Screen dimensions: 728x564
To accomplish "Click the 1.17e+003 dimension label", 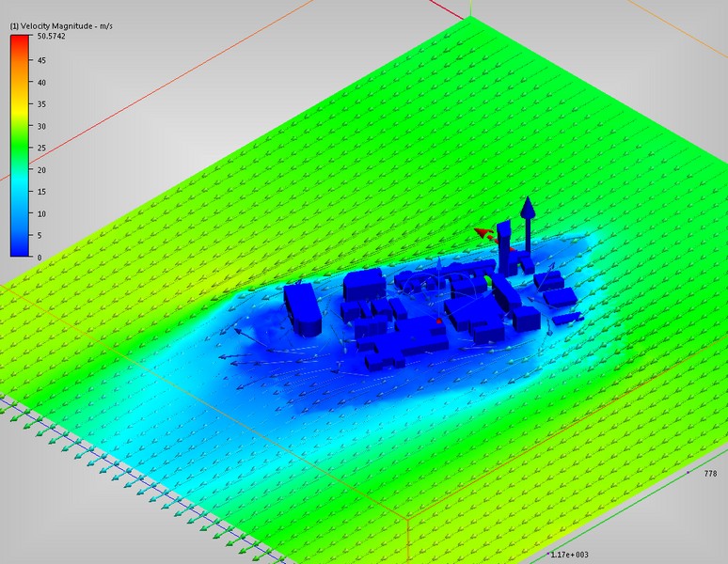I will pyautogui.click(x=569, y=555).
